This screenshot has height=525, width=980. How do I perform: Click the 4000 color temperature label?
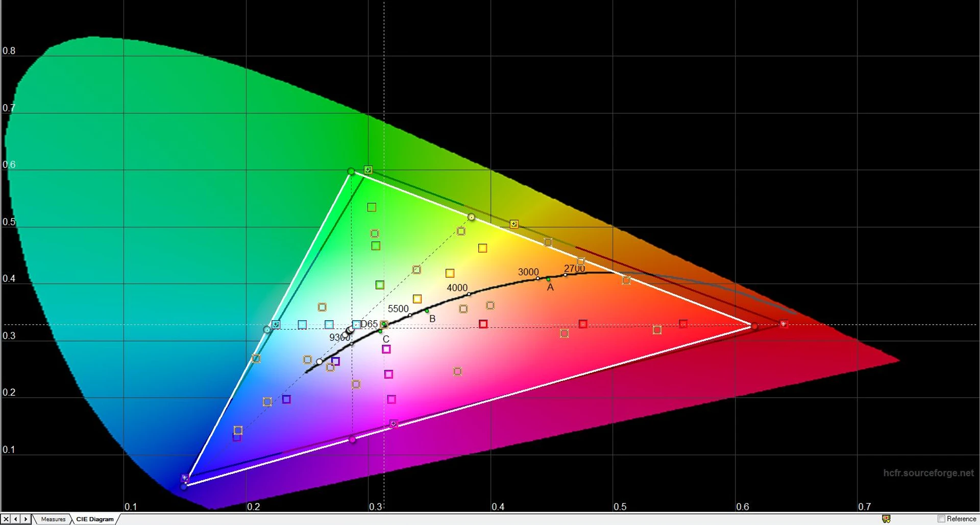pos(457,288)
